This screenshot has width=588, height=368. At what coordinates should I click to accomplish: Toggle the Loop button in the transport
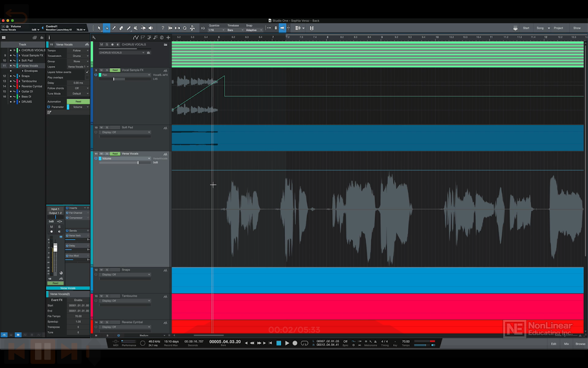304,343
